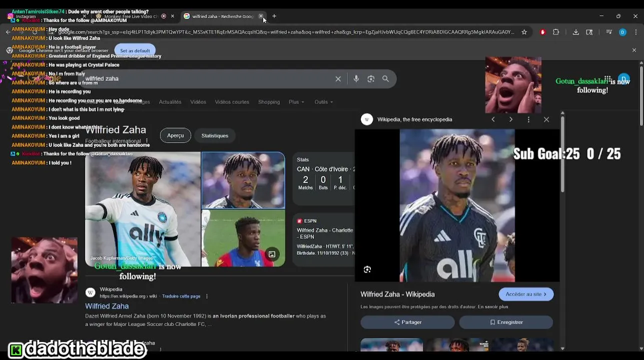Open a new Chrome tab

(x=274, y=16)
